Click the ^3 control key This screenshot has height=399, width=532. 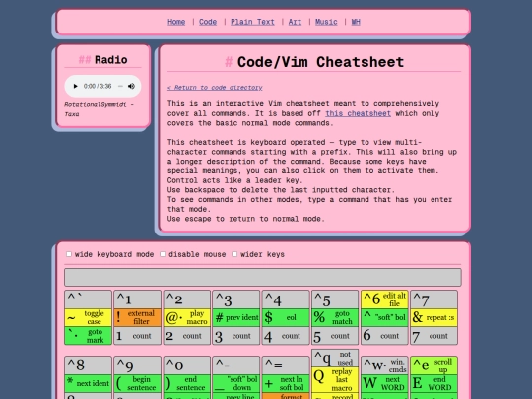coord(236,299)
